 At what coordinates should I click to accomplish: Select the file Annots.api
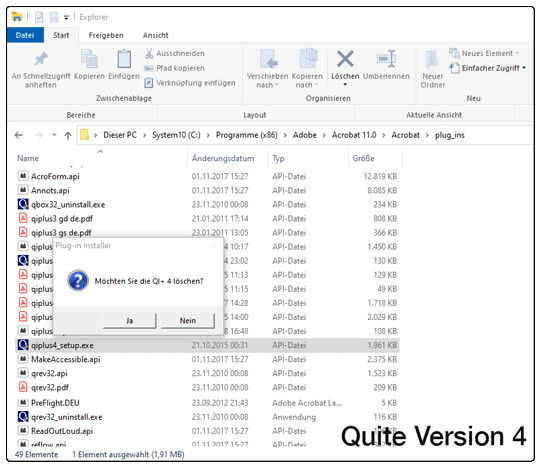coord(50,190)
